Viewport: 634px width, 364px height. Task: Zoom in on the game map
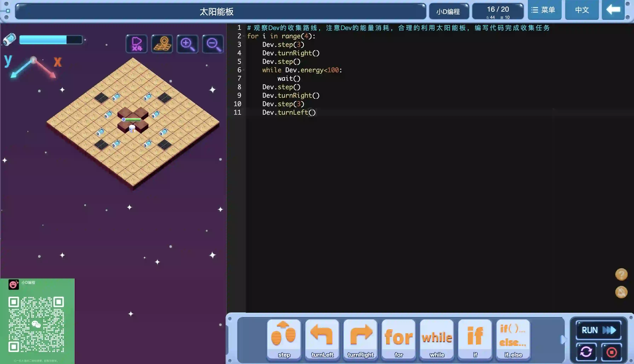pyautogui.click(x=187, y=44)
